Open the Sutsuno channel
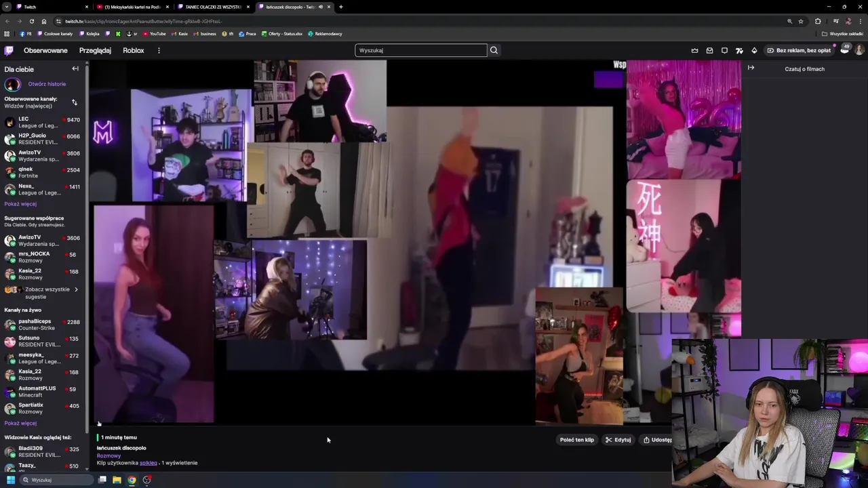The width and height of the screenshot is (868, 488). click(x=43, y=341)
